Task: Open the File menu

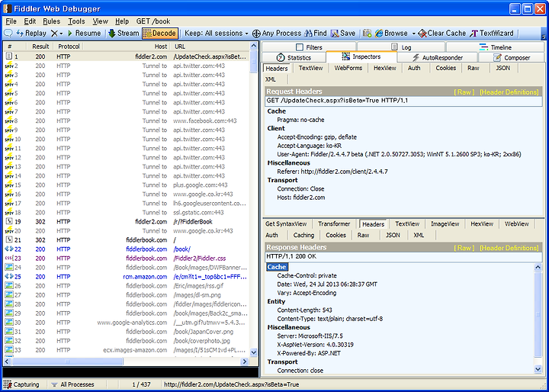Action: coord(11,21)
